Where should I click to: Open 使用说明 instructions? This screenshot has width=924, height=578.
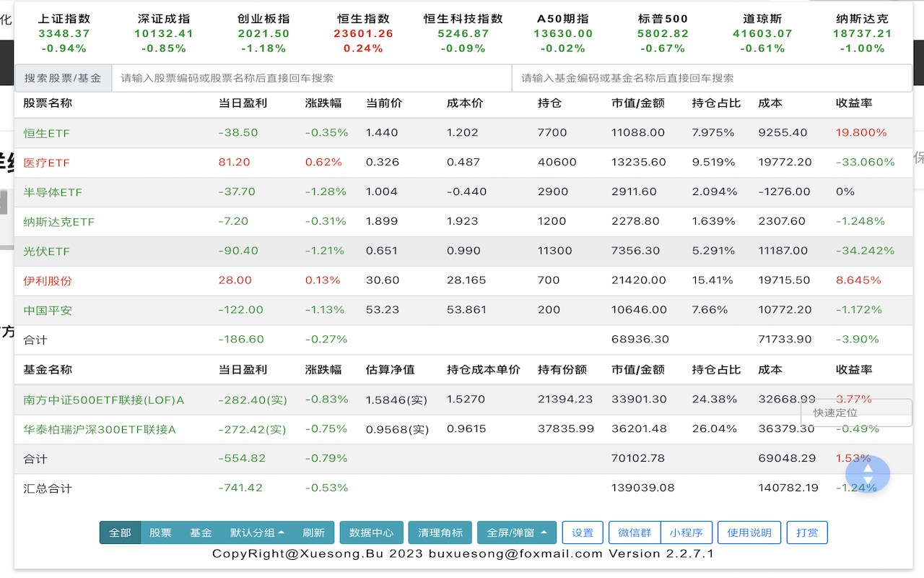pyautogui.click(x=749, y=532)
